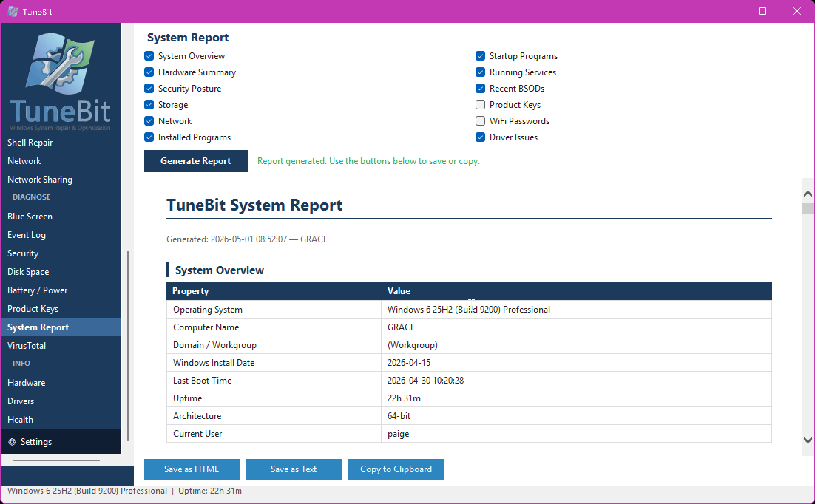This screenshot has width=815, height=504.
Task: Click the green Report generated status message
Action: coord(369,161)
